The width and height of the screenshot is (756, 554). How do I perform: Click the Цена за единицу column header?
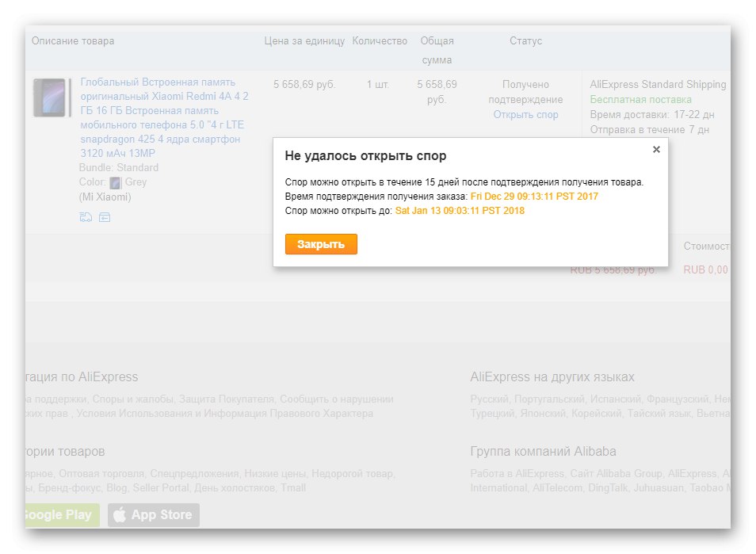tap(304, 41)
